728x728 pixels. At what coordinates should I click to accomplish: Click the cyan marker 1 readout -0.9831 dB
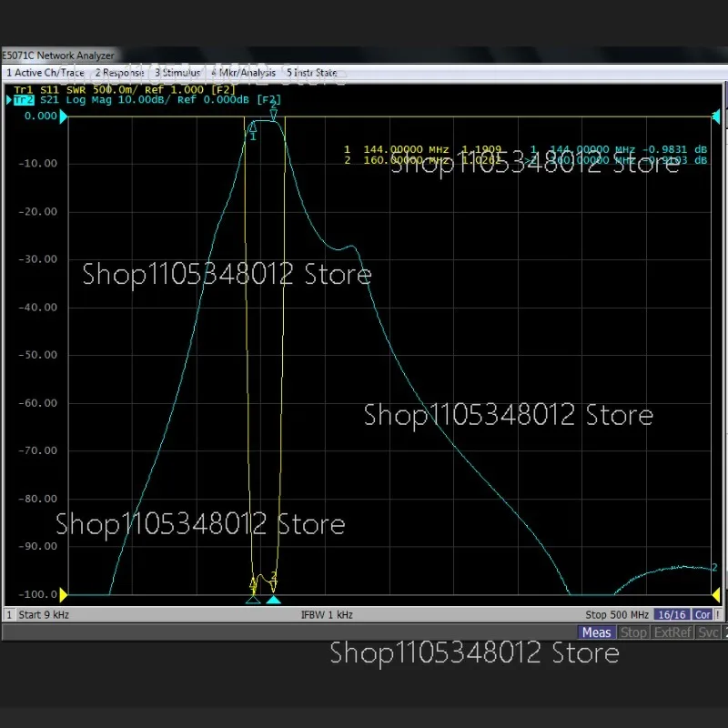tap(674, 149)
